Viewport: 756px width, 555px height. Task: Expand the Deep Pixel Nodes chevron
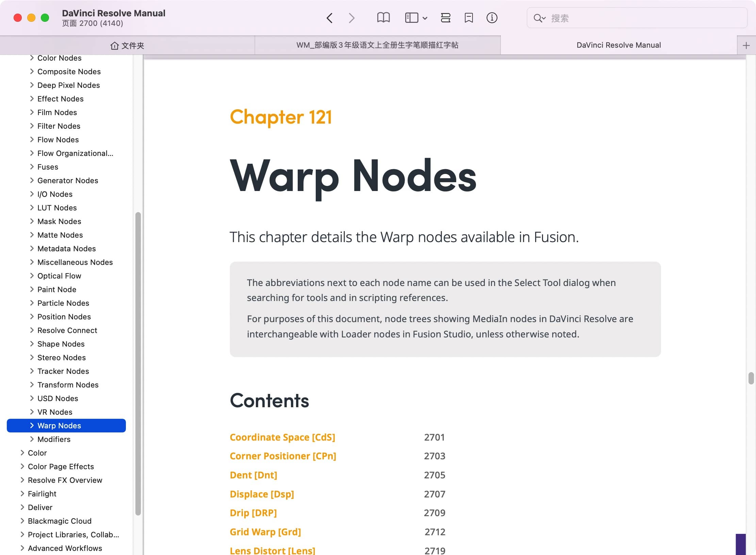click(32, 85)
